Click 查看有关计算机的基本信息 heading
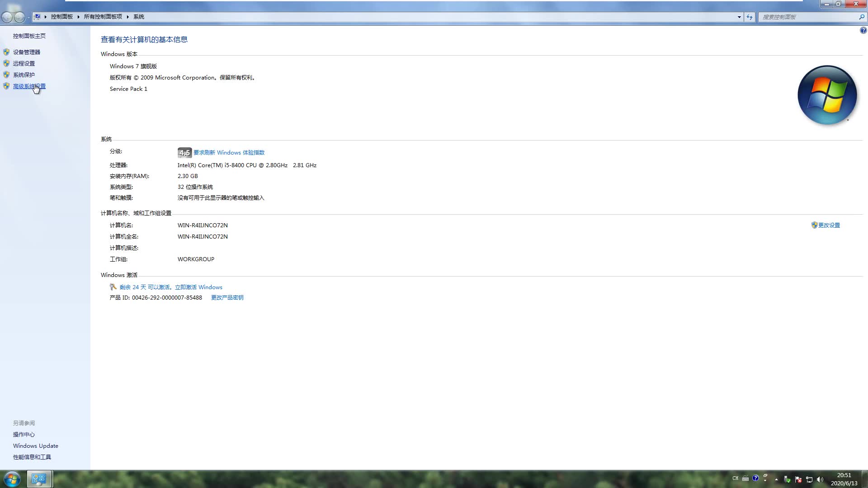 point(144,40)
